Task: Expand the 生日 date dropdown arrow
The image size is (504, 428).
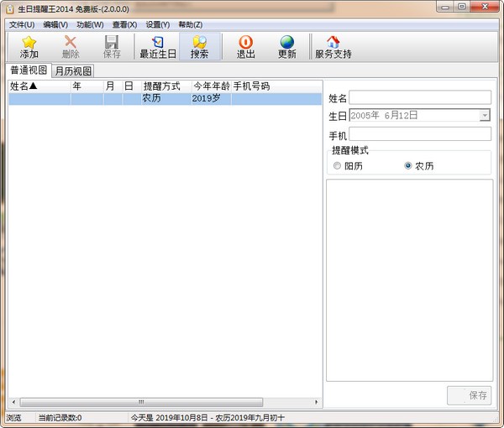Action: (x=484, y=115)
